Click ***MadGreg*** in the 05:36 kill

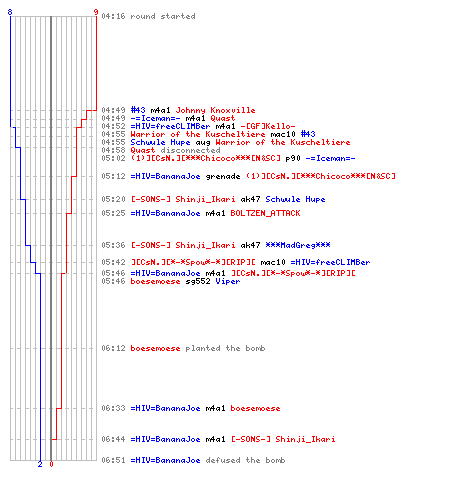pyautogui.click(x=298, y=245)
